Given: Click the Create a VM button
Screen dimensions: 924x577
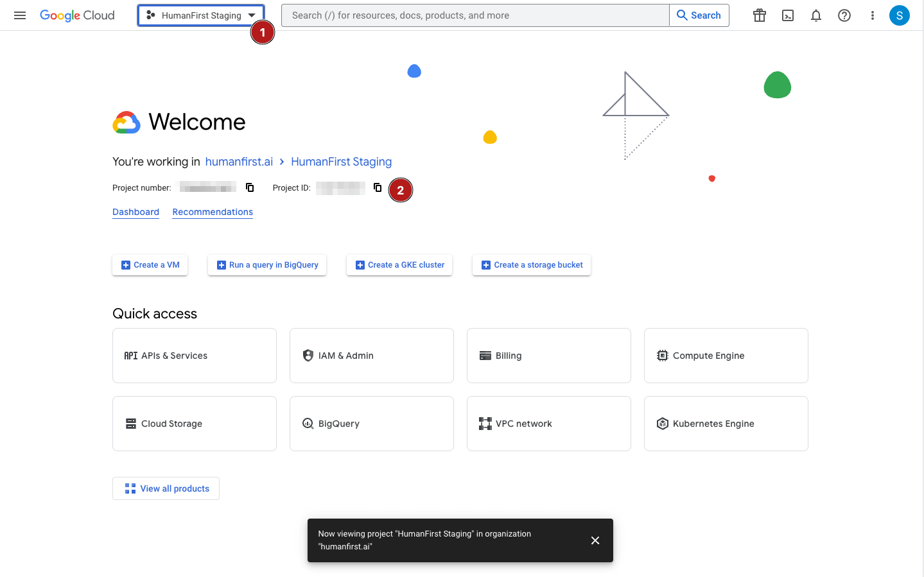Looking at the screenshot, I should 150,265.
